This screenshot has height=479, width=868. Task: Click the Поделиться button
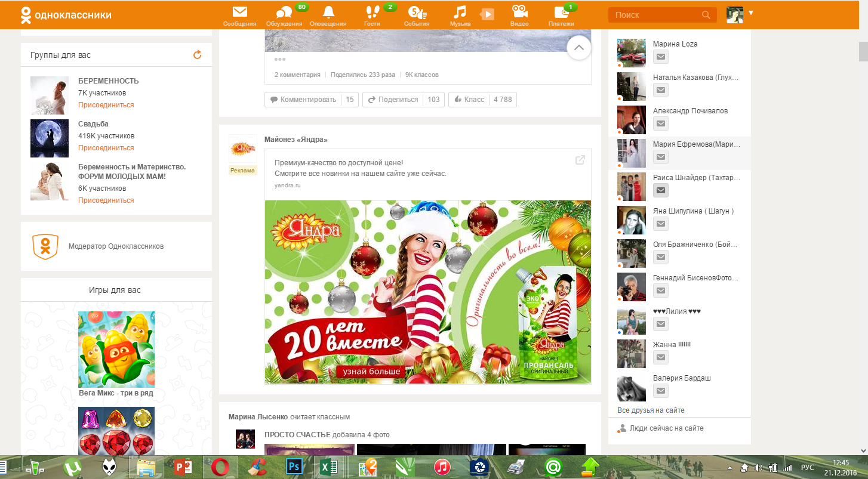click(x=393, y=100)
